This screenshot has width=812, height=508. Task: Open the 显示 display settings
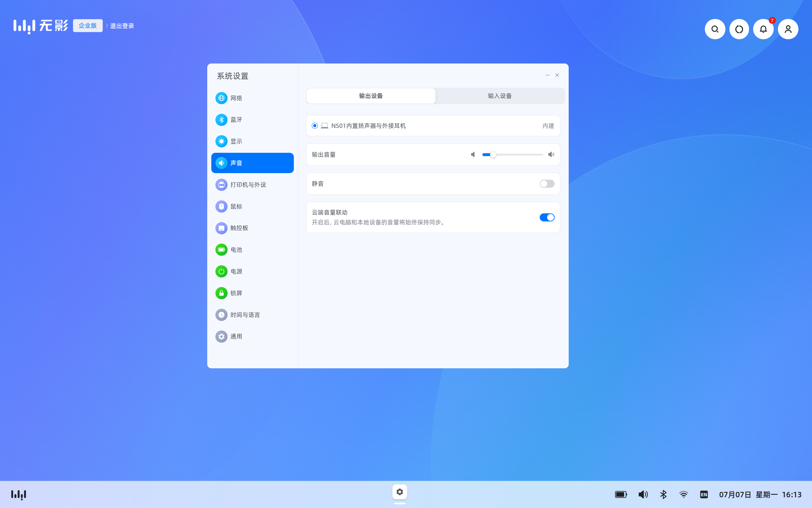pyautogui.click(x=252, y=141)
